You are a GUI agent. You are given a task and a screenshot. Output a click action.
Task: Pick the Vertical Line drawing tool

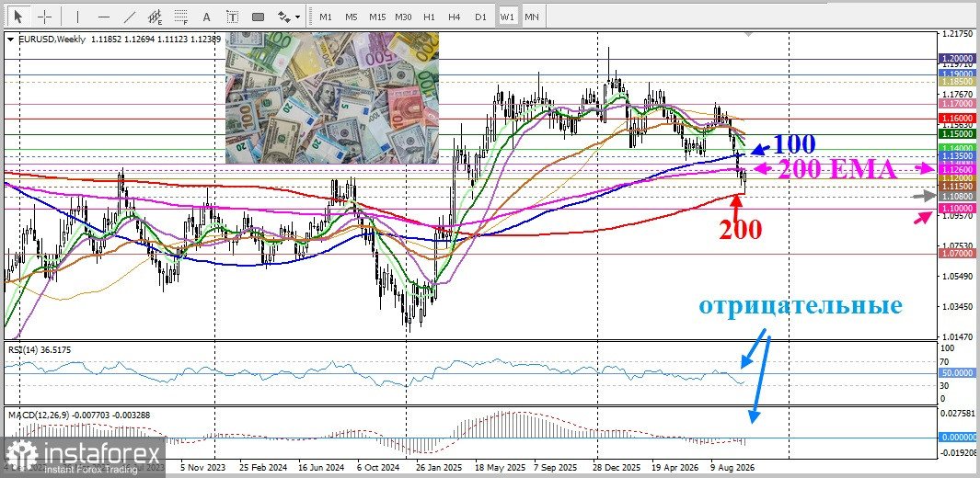[77, 17]
